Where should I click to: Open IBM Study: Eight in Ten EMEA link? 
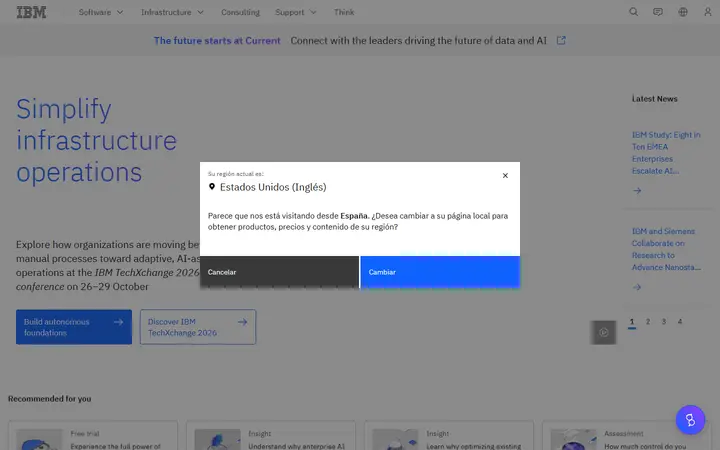(x=666, y=152)
